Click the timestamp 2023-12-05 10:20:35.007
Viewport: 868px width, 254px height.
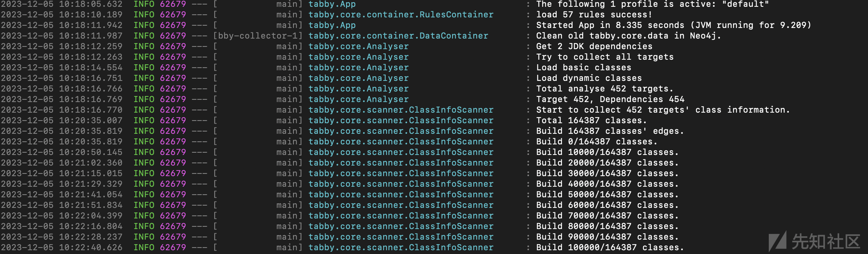61,121
